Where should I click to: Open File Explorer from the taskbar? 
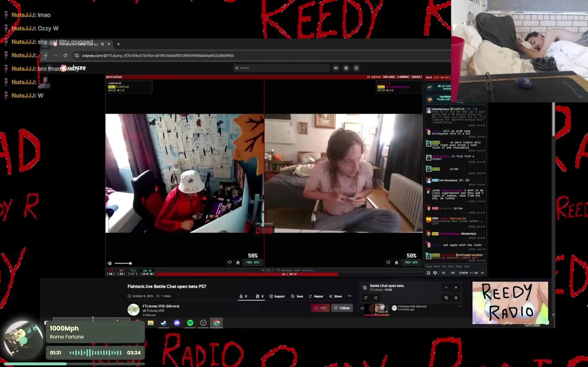151,323
